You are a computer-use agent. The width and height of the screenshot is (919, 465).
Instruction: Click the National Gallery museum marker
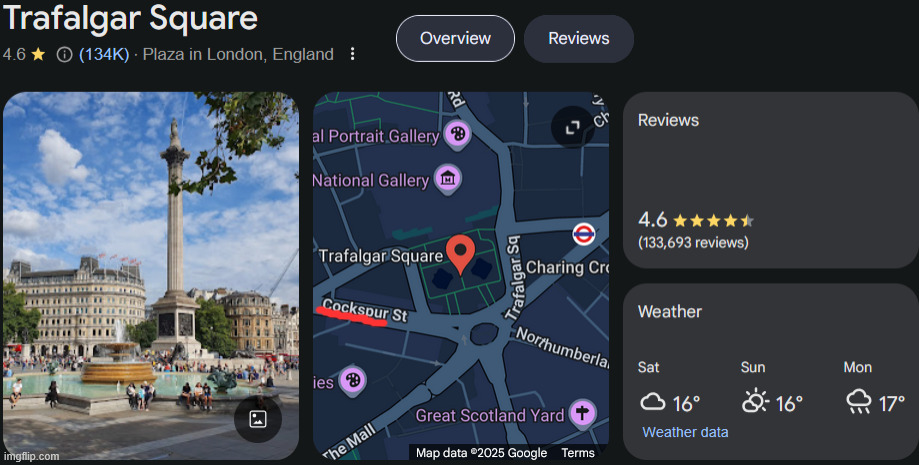449,180
